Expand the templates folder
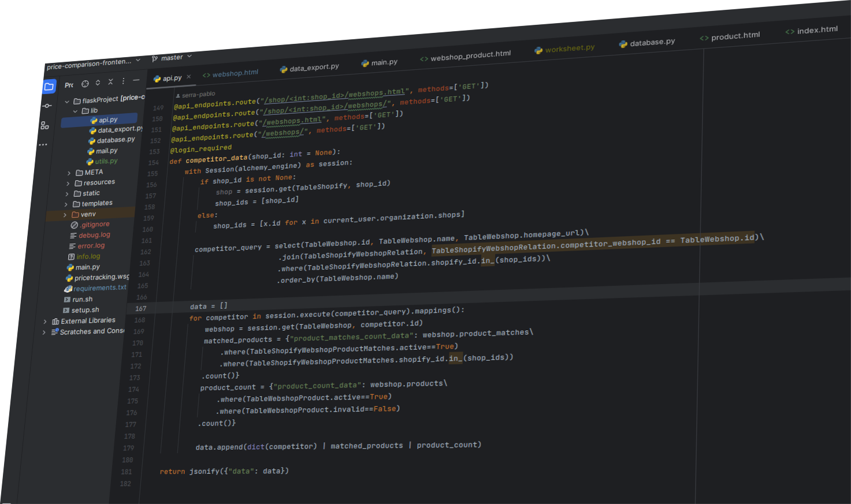 66,204
